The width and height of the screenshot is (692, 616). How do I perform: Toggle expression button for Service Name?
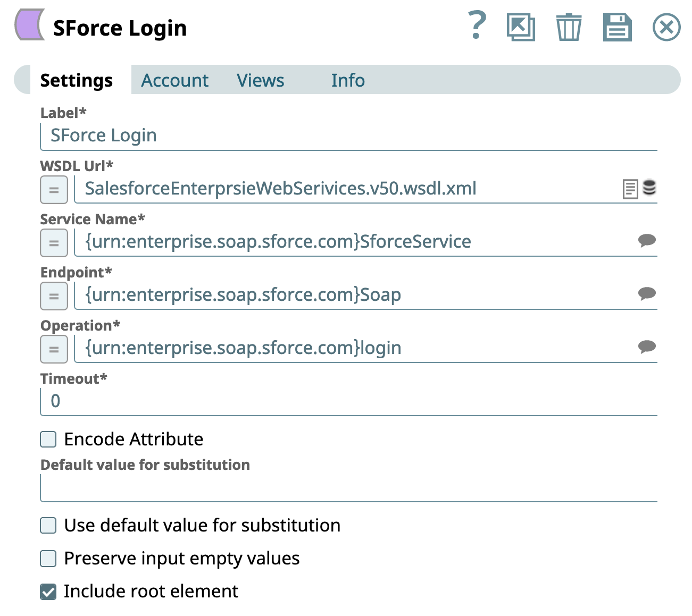click(x=54, y=243)
